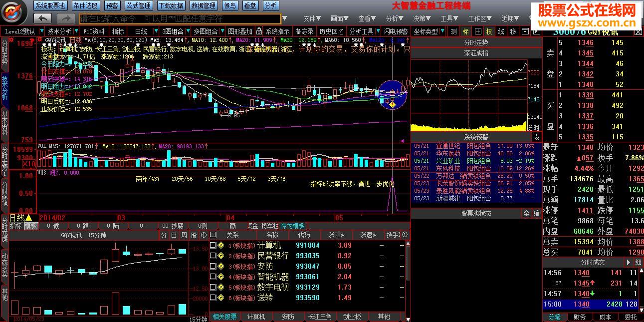Select the 线 line drawing tool
This screenshot has height=322, width=644.
click(x=501, y=31)
